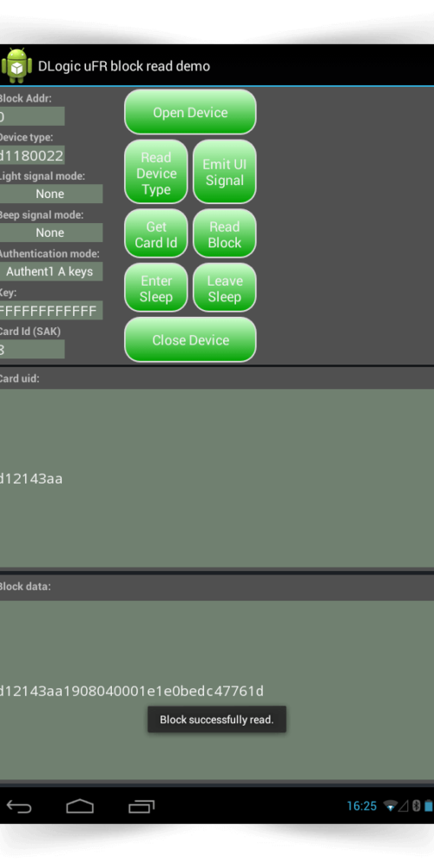Tap the Bluetooth status icon
434x868 pixels.
(417, 806)
